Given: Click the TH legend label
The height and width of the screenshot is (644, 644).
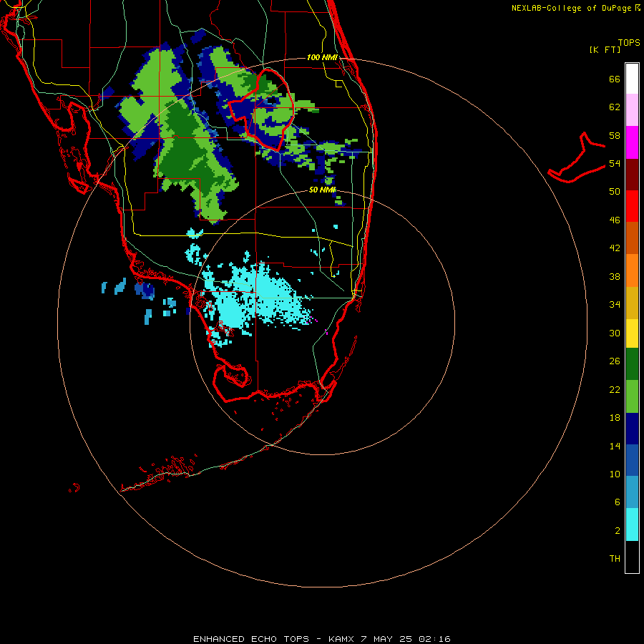Looking at the screenshot, I should pyautogui.click(x=615, y=558).
